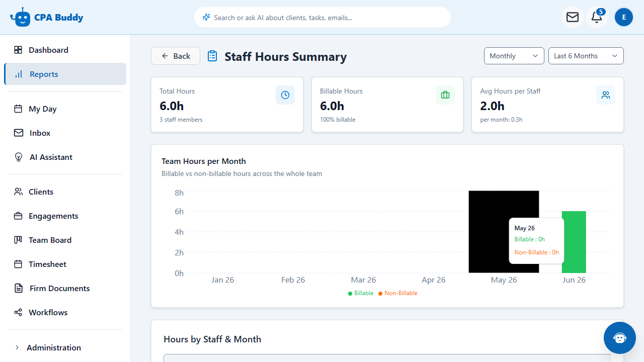
Task: Click the Workflows share-node icon
Action: (x=18, y=312)
